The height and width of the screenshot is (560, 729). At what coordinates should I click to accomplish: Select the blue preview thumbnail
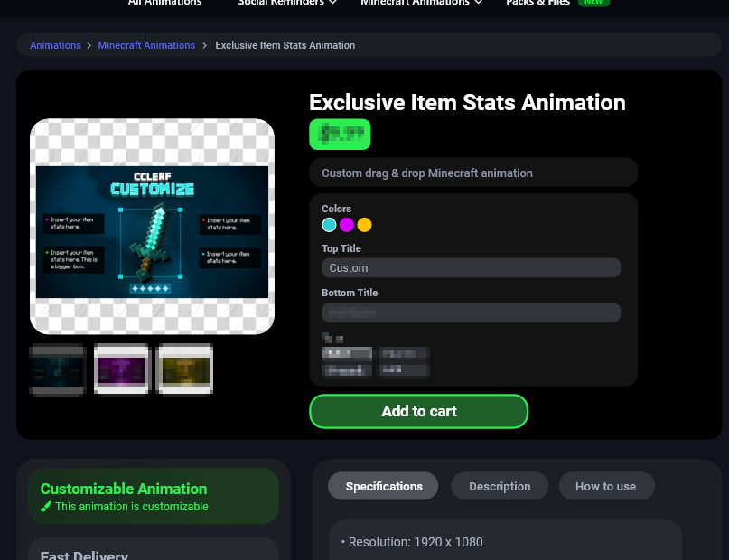[58, 370]
